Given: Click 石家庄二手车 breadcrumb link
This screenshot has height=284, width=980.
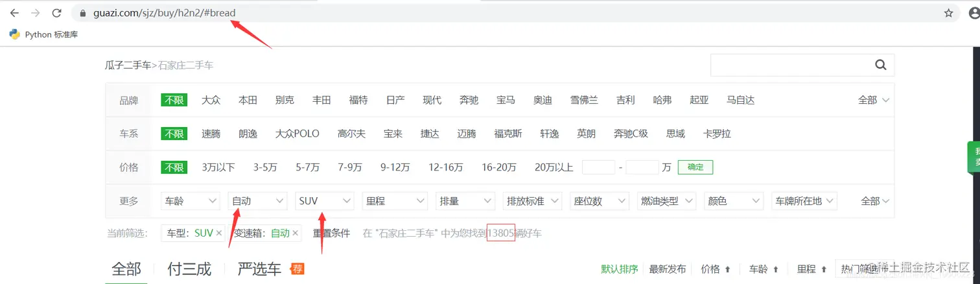Looking at the screenshot, I should pyautogui.click(x=185, y=65).
